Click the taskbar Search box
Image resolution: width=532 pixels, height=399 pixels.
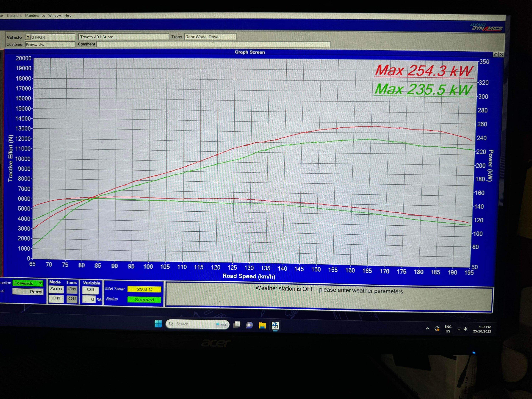pos(197,324)
